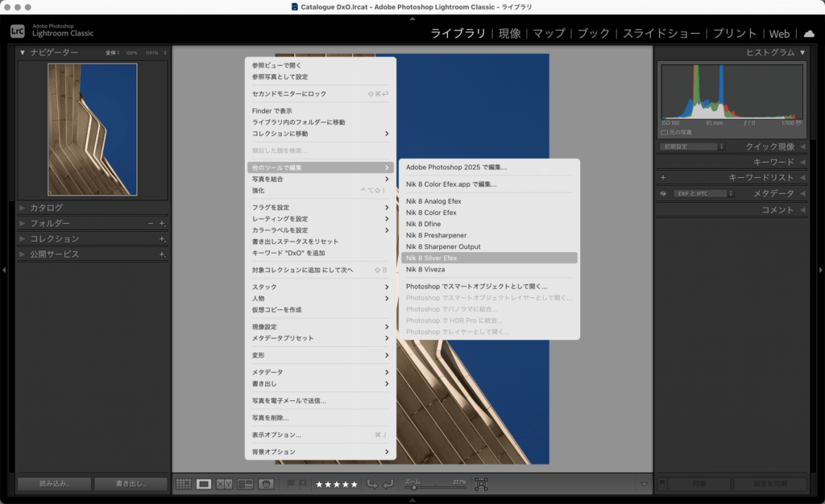Hide the top module bar via arrow

pos(412,19)
